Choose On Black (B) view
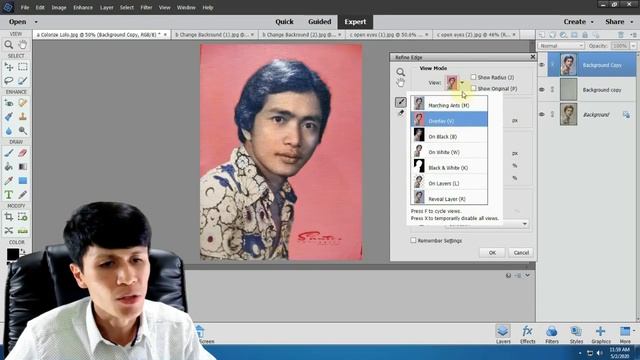 (x=449, y=135)
